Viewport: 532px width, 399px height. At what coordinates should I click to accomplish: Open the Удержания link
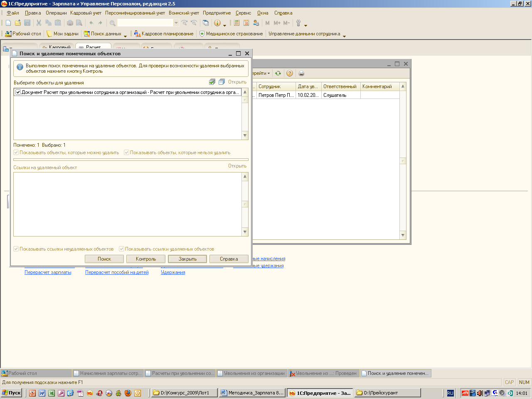click(173, 272)
